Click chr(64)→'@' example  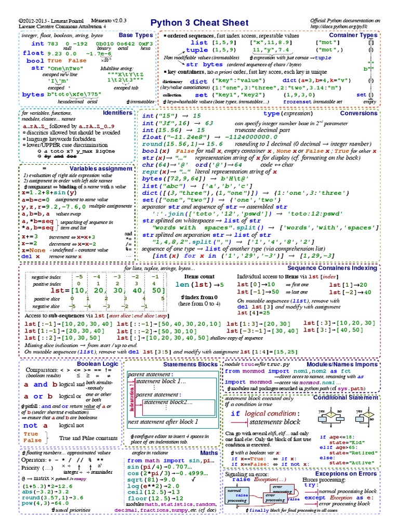165,165
